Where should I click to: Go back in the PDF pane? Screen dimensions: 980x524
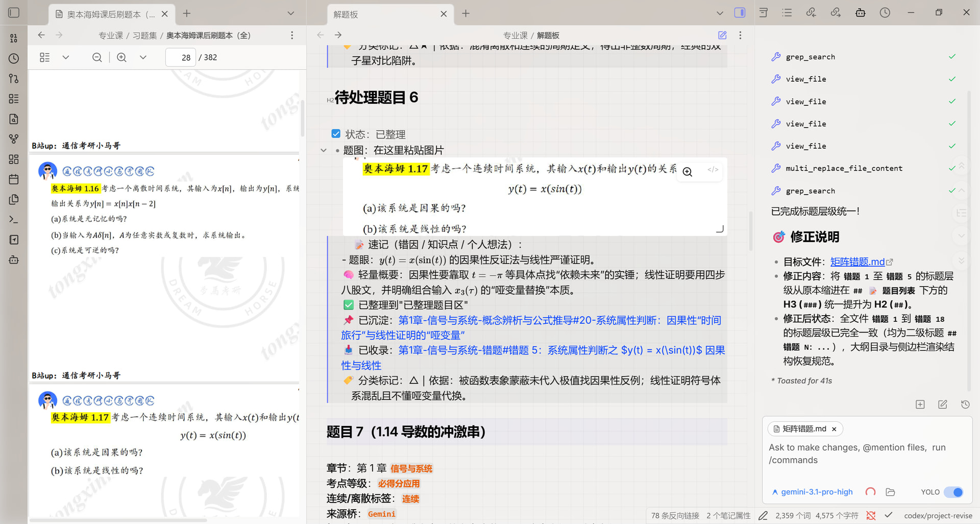click(41, 35)
